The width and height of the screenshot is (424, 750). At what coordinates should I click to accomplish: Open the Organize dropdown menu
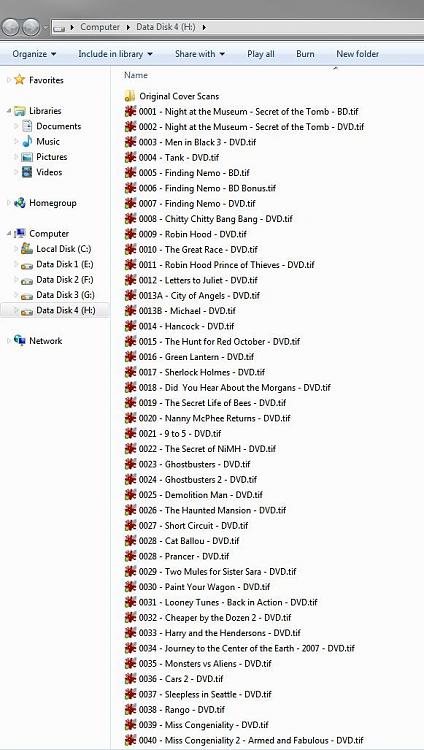click(34, 54)
